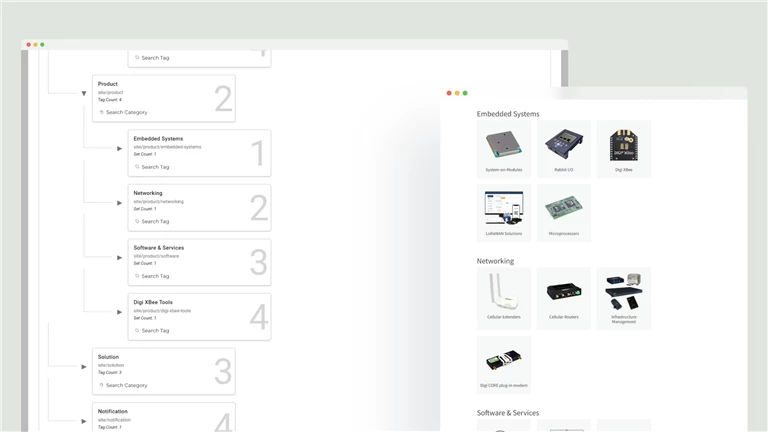Screen dimensions: 768x432
Task: Click the site/solution path text
Action: 111,365
